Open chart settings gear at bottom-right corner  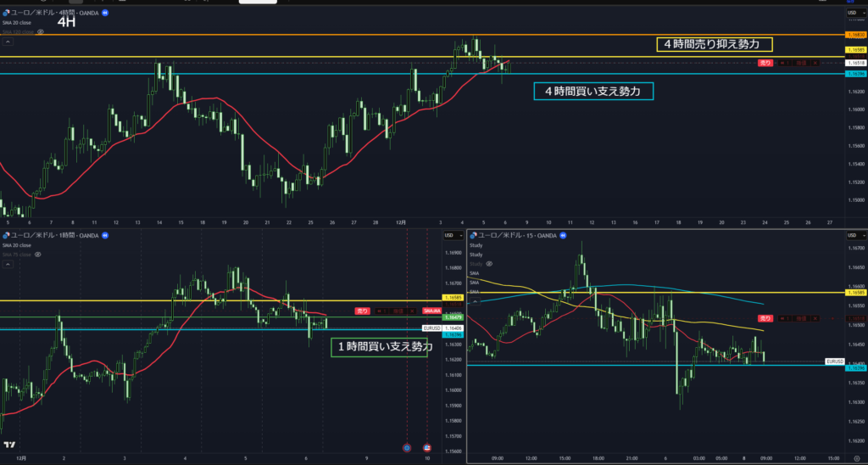tap(857, 458)
